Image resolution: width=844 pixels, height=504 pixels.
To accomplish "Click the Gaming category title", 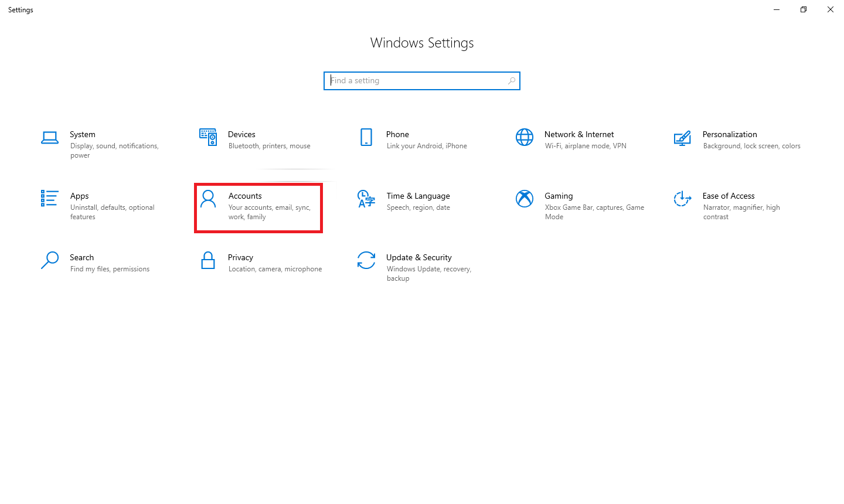I will (x=559, y=196).
